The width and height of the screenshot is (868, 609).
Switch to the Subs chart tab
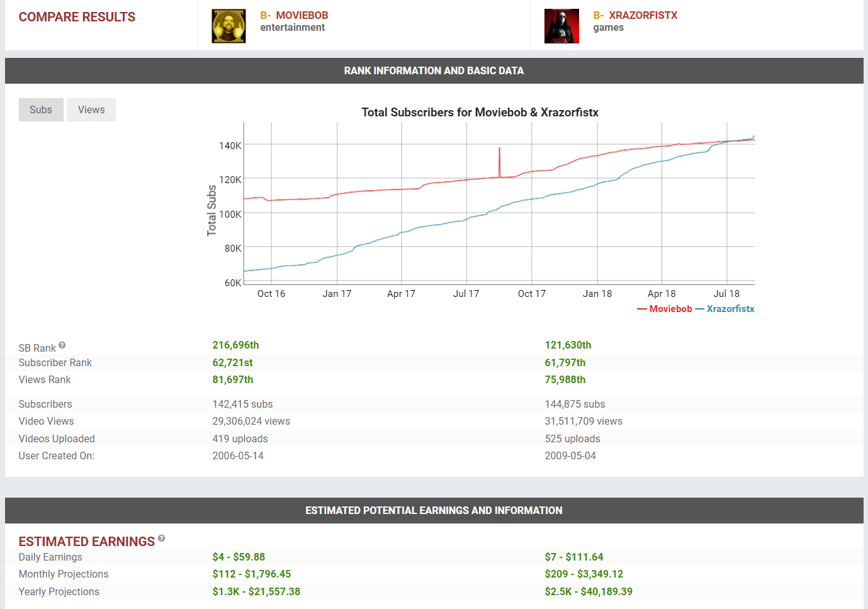tap(41, 109)
